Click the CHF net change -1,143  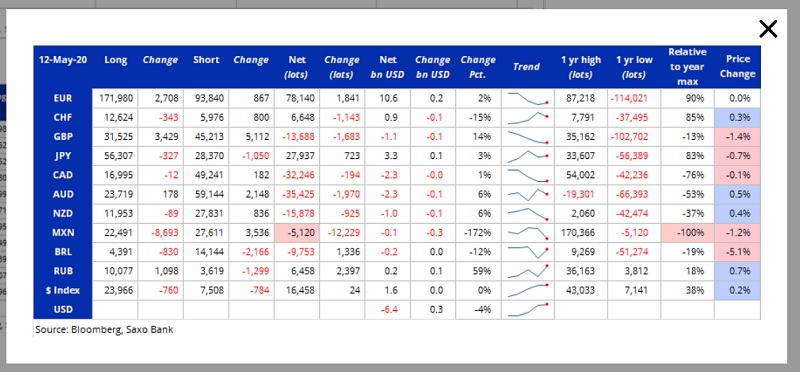click(x=347, y=117)
